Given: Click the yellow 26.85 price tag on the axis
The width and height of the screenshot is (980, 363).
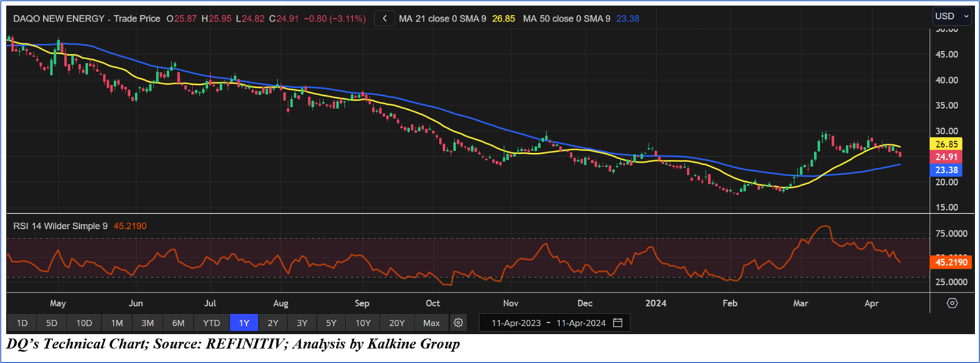Looking at the screenshot, I should (x=946, y=145).
